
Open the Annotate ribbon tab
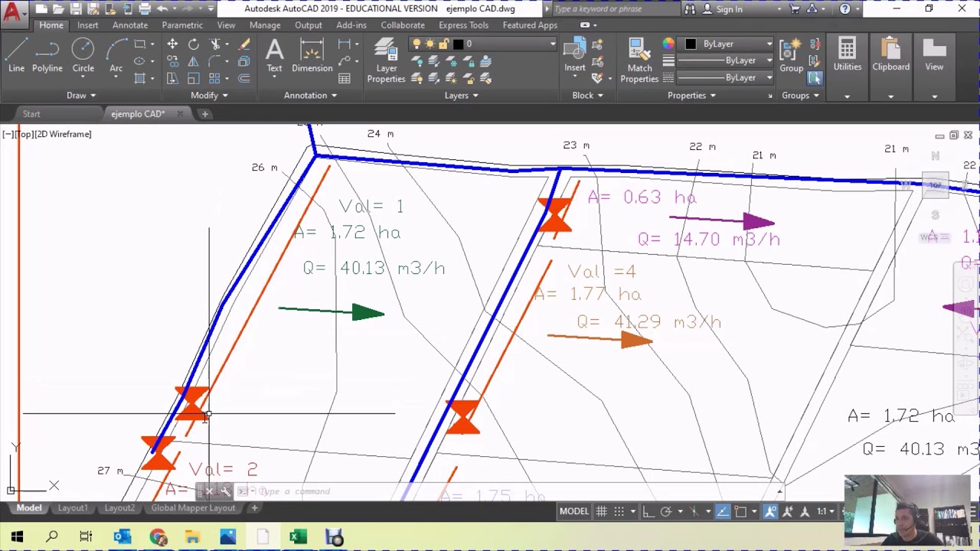(130, 25)
